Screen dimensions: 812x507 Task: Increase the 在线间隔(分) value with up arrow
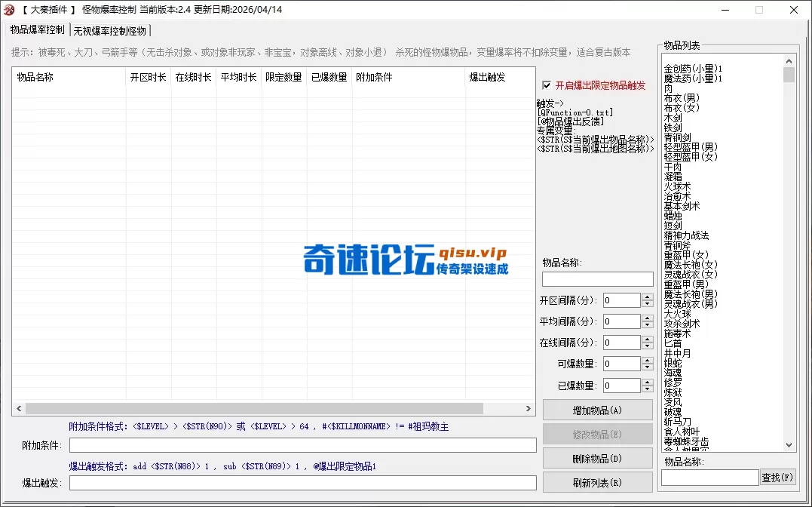[x=648, y=340]
